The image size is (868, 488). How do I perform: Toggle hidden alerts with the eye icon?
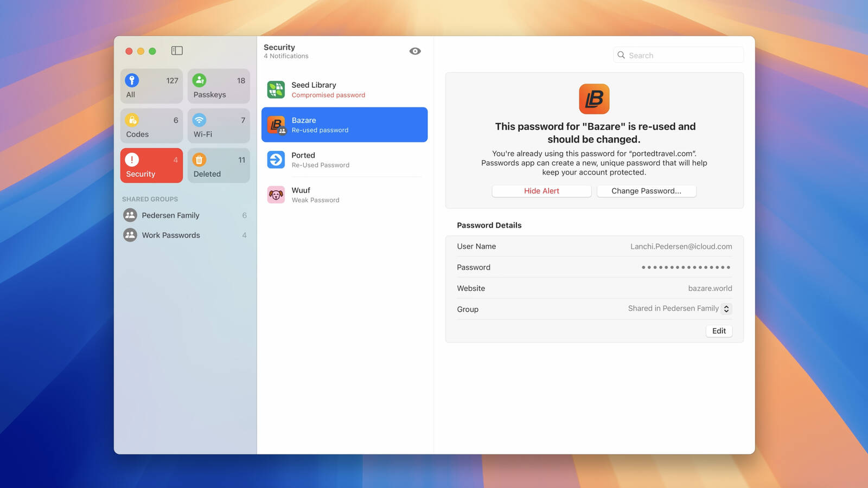point(415,51)
